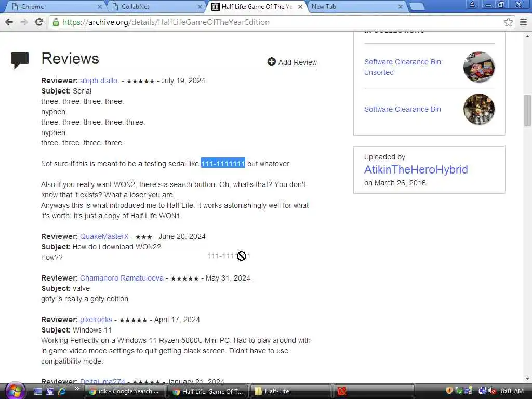Open the Windows Start orb
532x399 pixels.
(15, 391)
